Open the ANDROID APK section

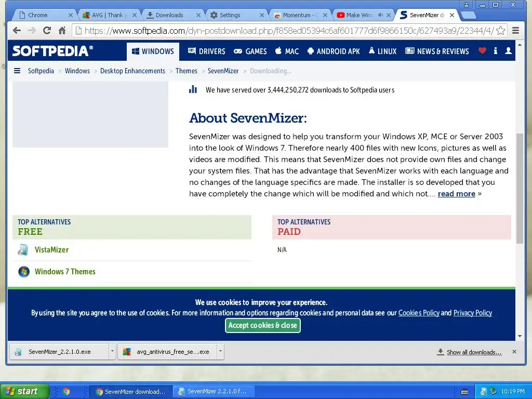pos(334,51)
